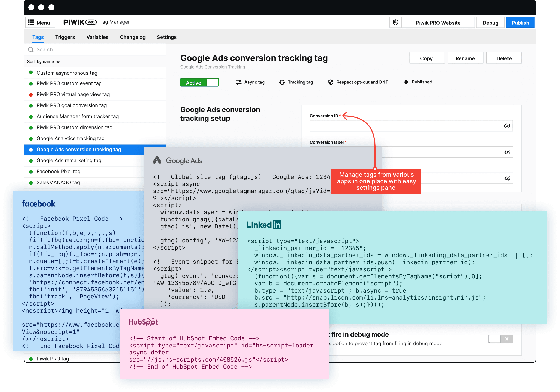Click the Published status icon
Viewport: 560px width, 392px height.
[x=406, y=83]
